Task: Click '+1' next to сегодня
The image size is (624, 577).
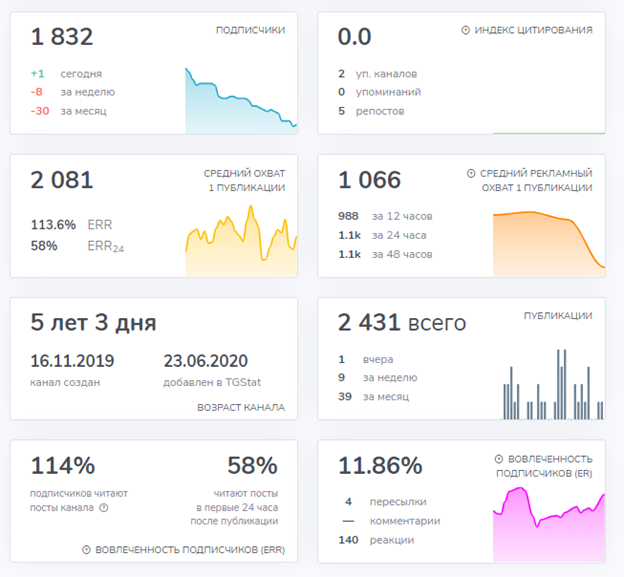Action: 38,74
